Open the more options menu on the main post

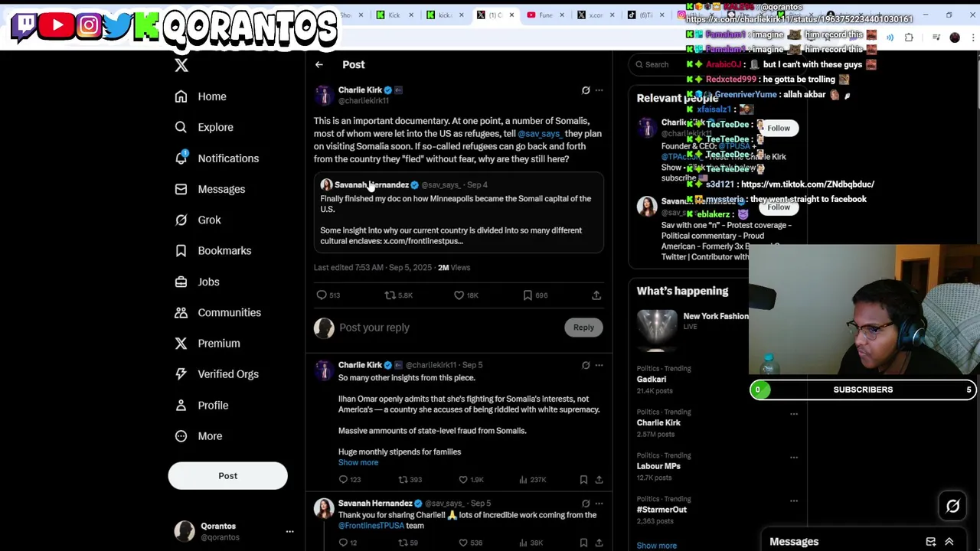coord(599,90)
